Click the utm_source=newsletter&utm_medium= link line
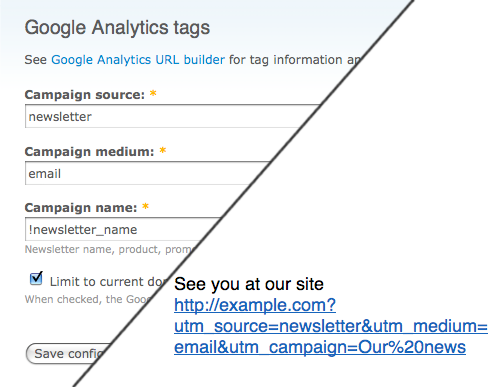 pos(331,326)
